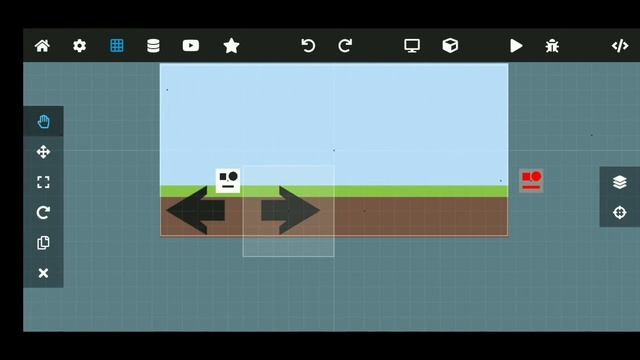Select the white face sprite object
The height and width of the screenshot is (360, 640).
[x=228, y=181]
